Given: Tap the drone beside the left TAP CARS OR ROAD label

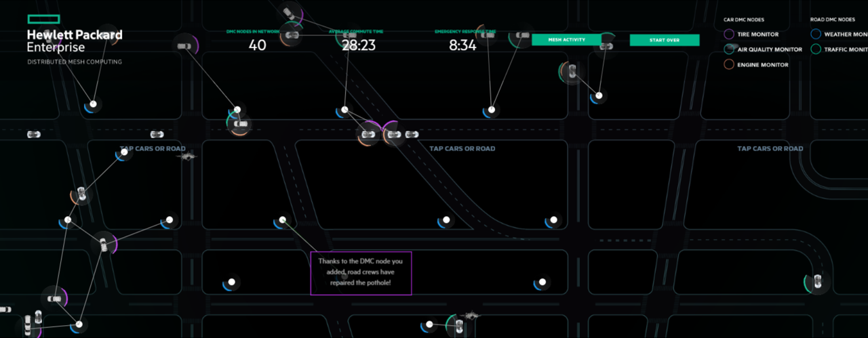Looking at the screenshot, I should pos(187,156).
